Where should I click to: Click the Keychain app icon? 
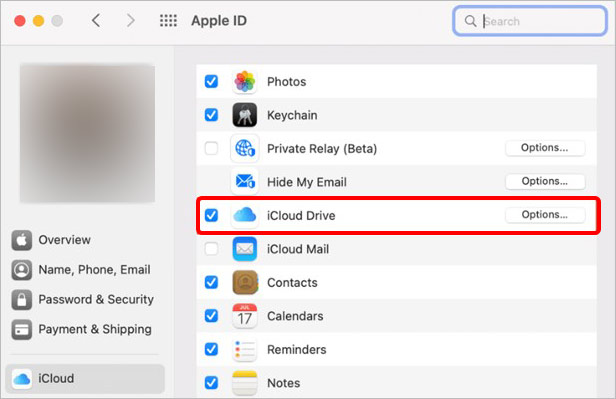244,115
